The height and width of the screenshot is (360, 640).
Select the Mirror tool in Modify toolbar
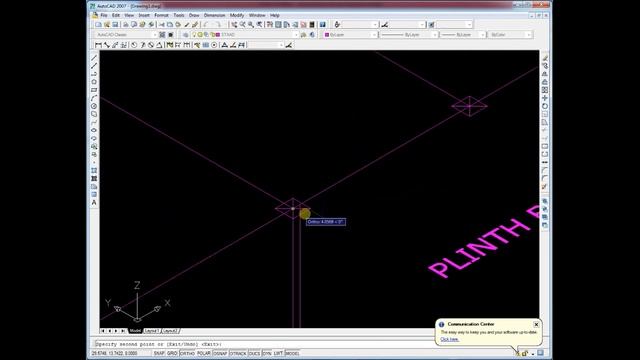pos(545,74)
